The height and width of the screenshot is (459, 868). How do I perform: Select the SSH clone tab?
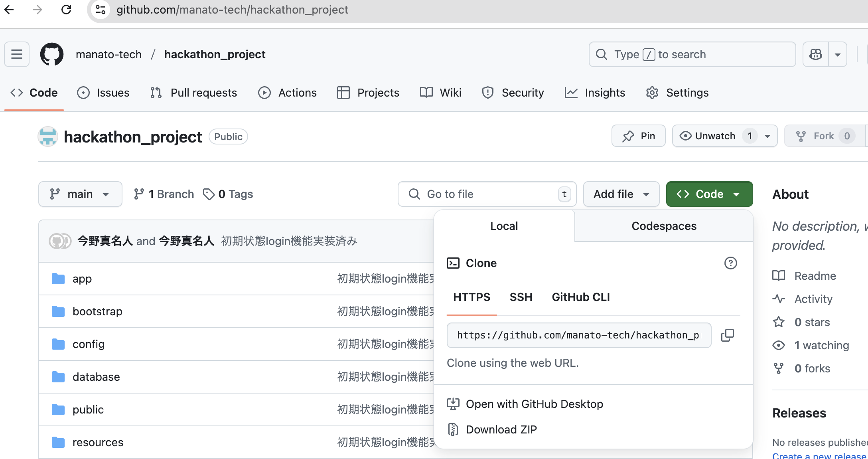[521, 297]
